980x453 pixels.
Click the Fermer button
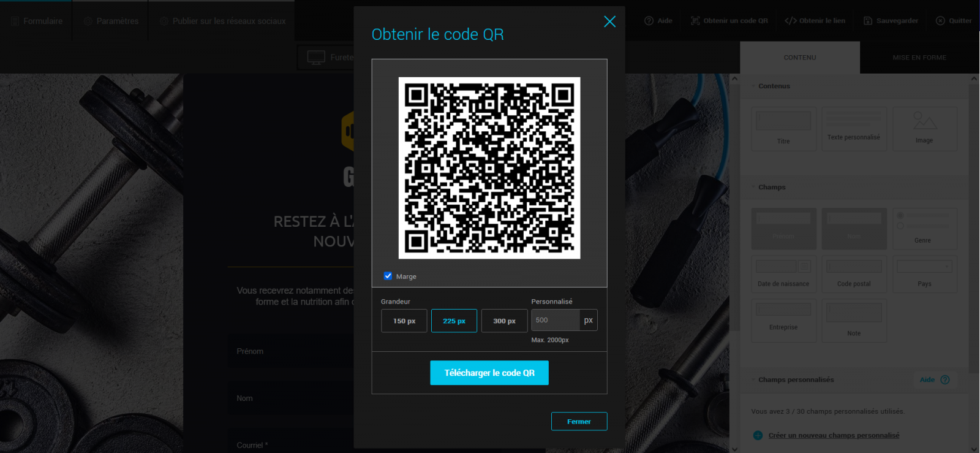click(x=579, y=421)
